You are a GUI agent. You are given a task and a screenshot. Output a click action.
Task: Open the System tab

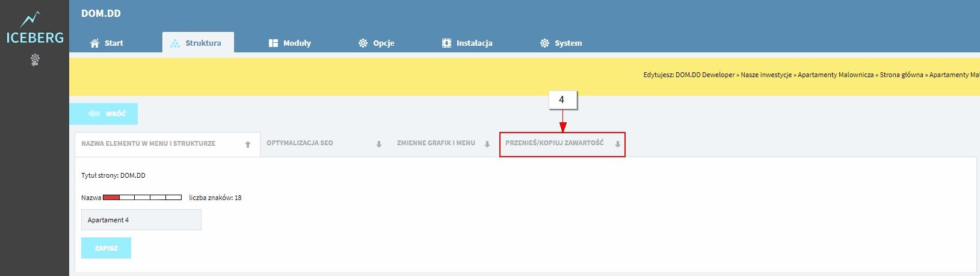click(561, 43)
